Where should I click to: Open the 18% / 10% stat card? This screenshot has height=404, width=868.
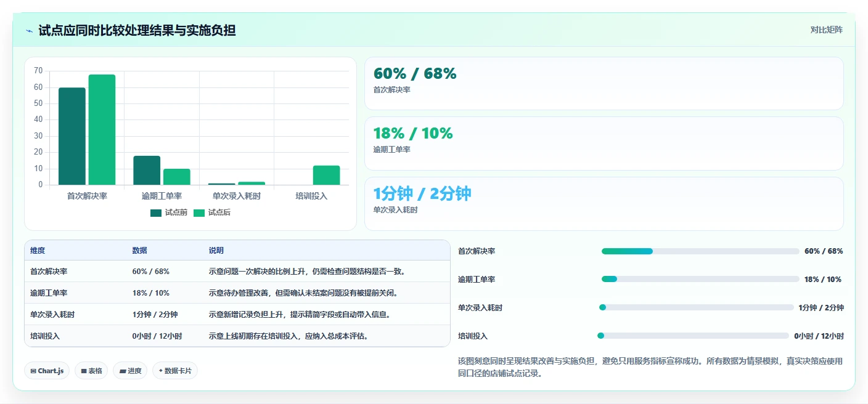[x=604, y=143]
